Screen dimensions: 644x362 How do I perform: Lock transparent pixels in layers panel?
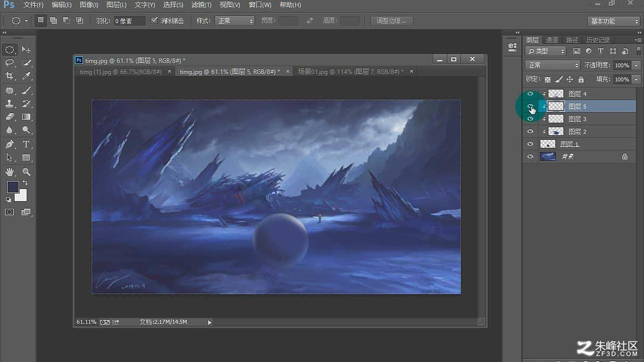[547, 79]
